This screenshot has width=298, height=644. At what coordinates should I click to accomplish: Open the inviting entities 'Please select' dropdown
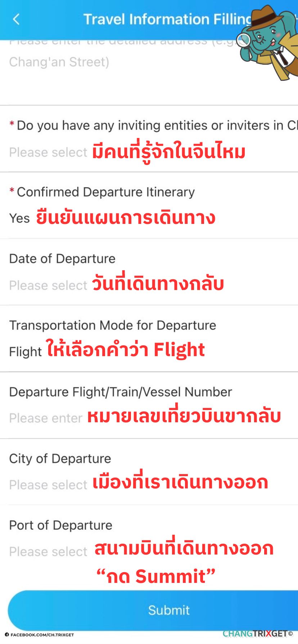[x=48, y=152]
